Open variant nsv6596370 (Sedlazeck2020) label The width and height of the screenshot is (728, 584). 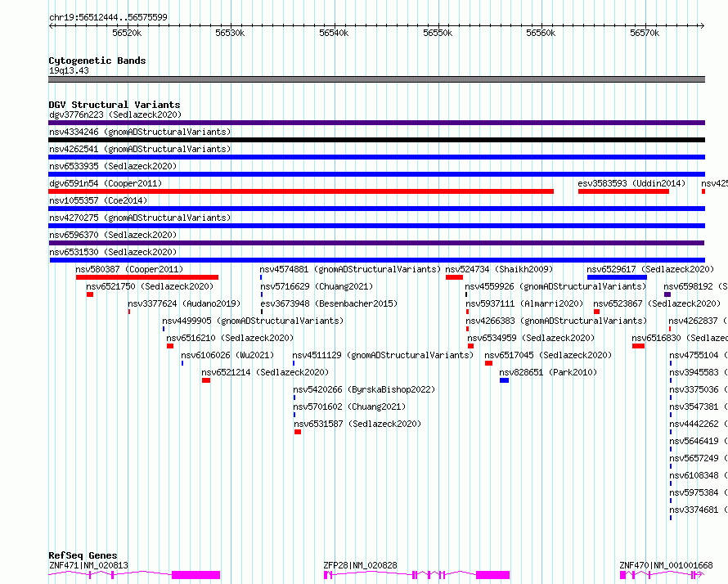(x=113, y=235)
